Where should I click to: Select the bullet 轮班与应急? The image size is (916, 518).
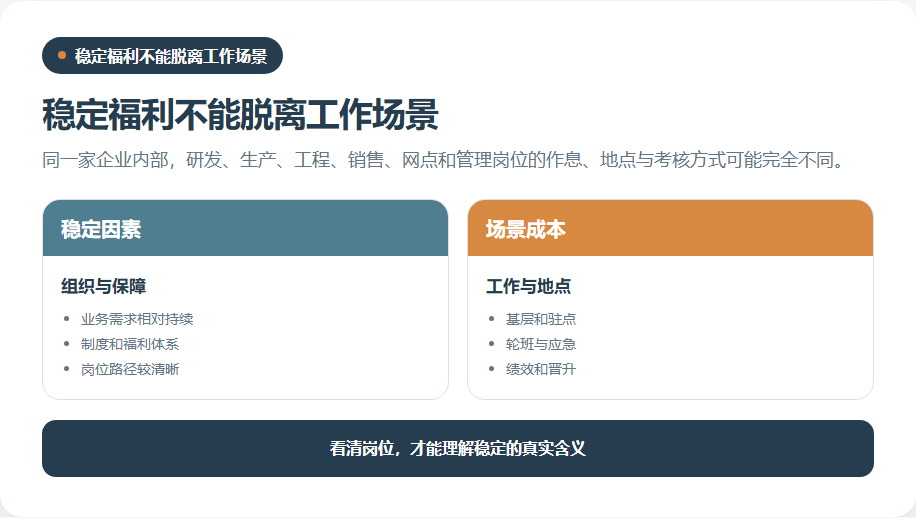click(541, 345)
